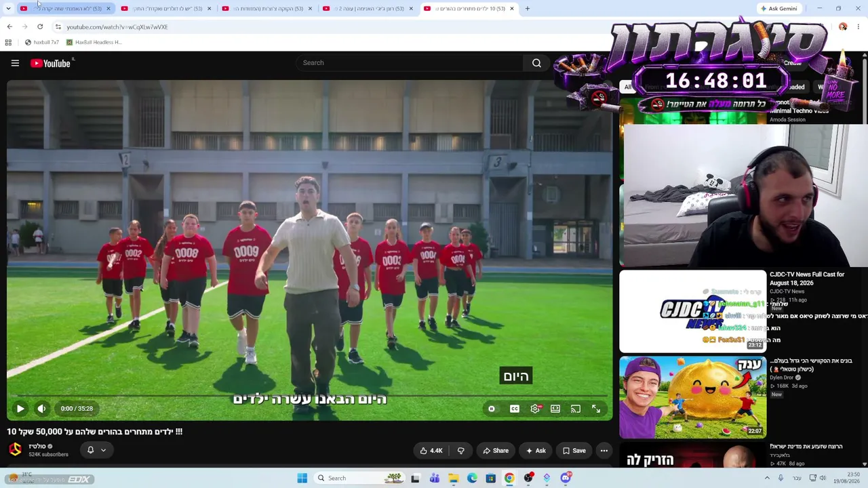Viewport: 868px width, 488px height.
Task: Open the Dylen Dror video thumbnail
Action: point(693,397)
